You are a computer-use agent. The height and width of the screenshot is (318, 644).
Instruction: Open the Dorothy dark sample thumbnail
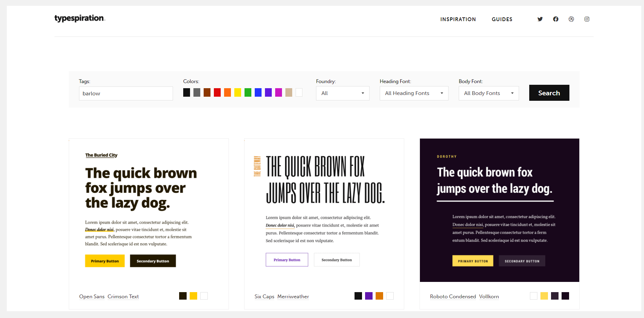[500, 210]
